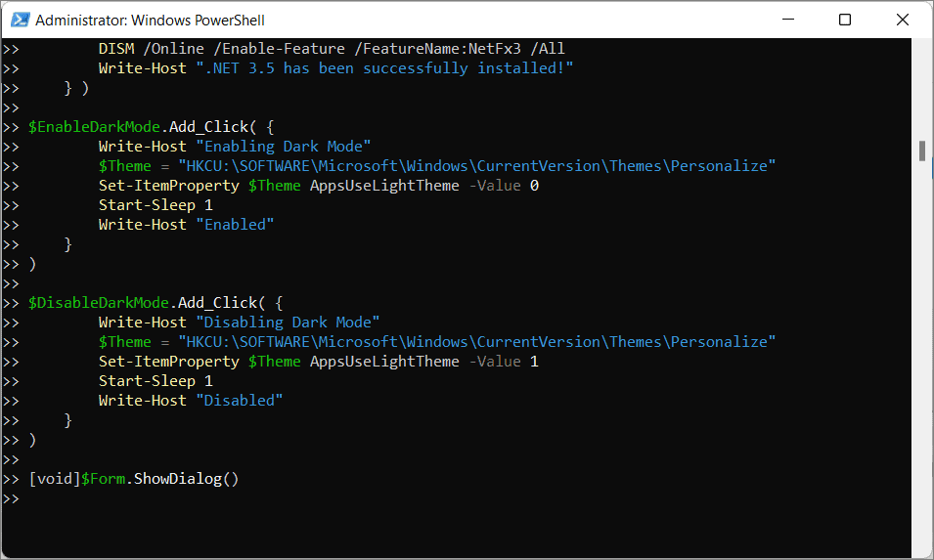Viewport: 934px width, 560px height.
Task: Close the Windows PowerShell window
Action: [901, 20]
